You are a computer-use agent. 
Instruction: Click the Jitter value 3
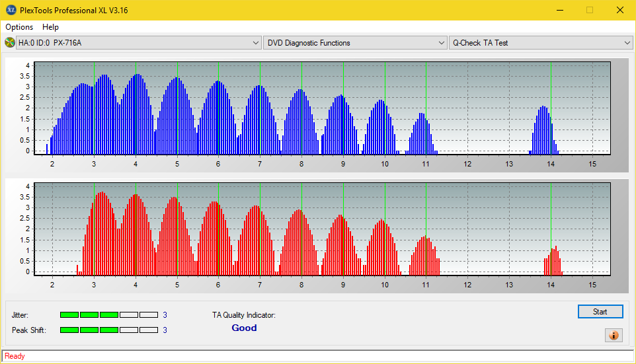pyautogui.click(x=165, y=315)
